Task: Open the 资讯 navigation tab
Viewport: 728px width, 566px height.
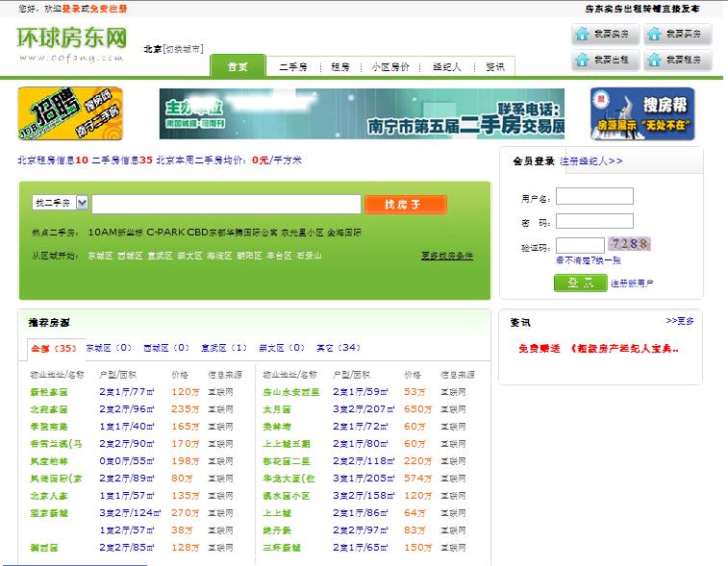Action: [x=495, y=67]
